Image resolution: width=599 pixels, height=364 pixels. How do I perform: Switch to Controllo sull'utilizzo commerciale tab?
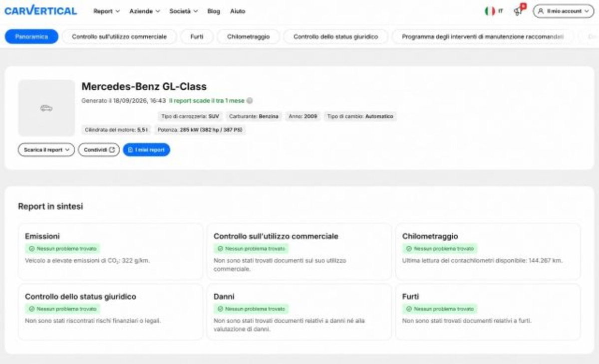click(x=119, y=36)
